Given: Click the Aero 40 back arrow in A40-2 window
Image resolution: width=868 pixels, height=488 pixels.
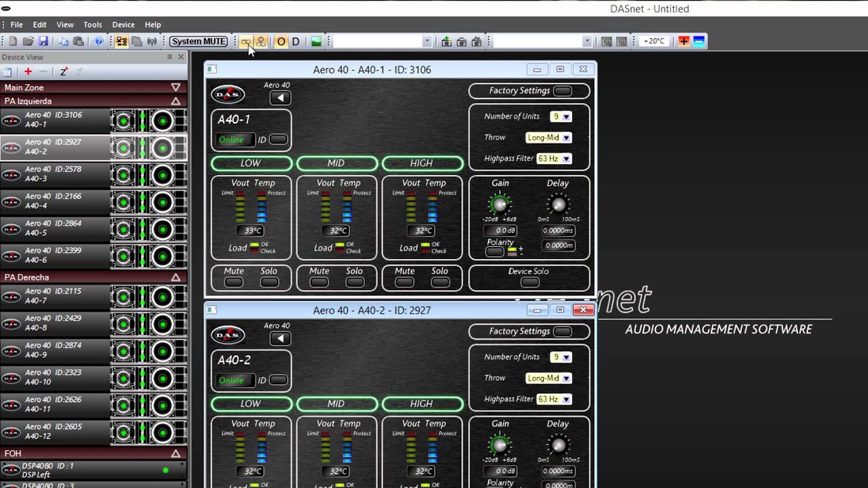Looking at the screenshot, I should click(280, 338).
